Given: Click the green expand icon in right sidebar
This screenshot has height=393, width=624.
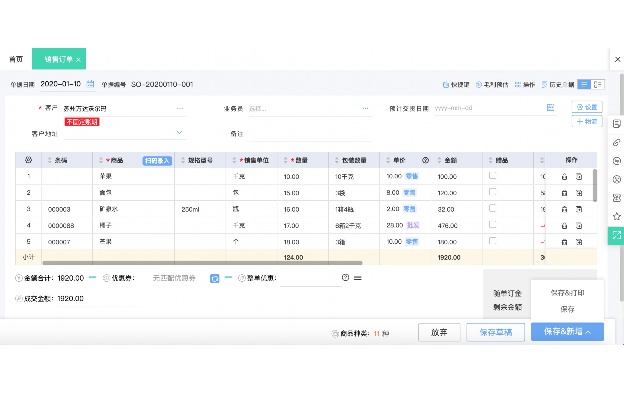Looking at the screenshot, I should click(x=616, y=235).
